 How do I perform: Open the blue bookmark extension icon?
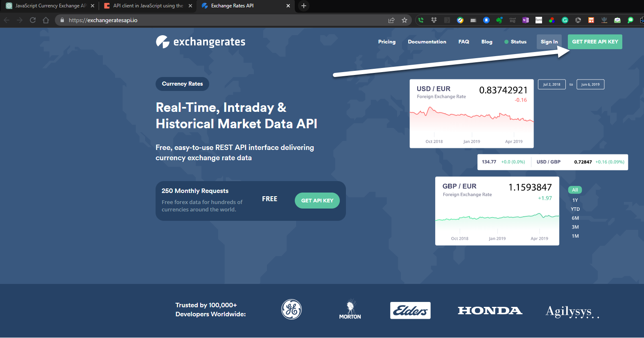(486, 20)
